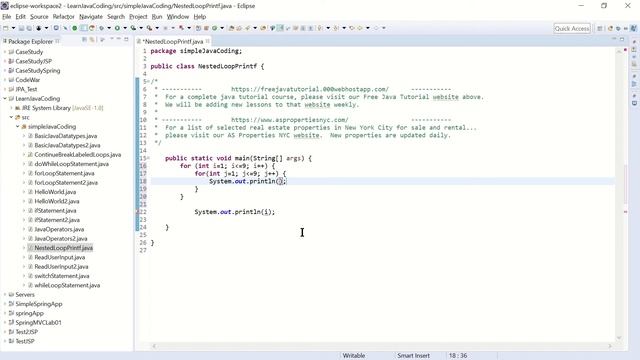Click the Open Perspective icon

click(x=600, y=28)
